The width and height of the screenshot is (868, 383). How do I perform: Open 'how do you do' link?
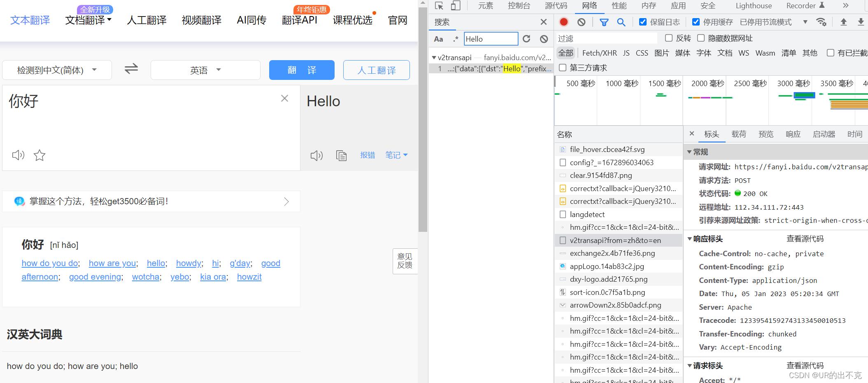click(50, 263)
